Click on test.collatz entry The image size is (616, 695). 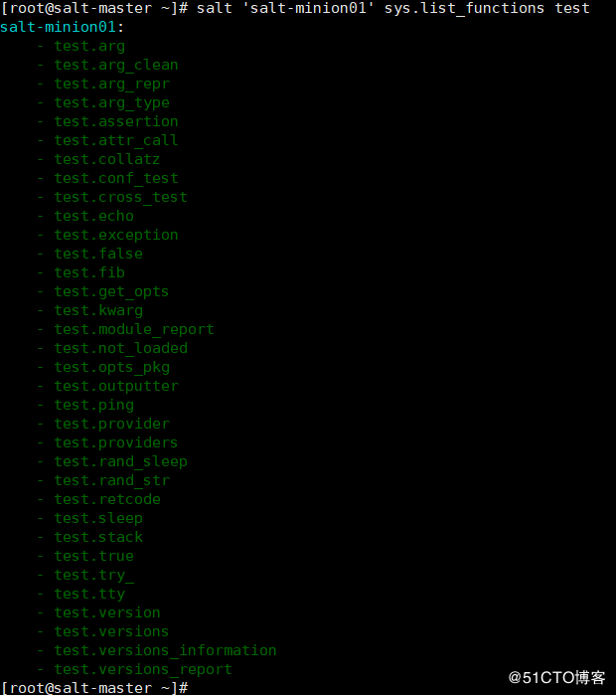[x=107, y=159]
